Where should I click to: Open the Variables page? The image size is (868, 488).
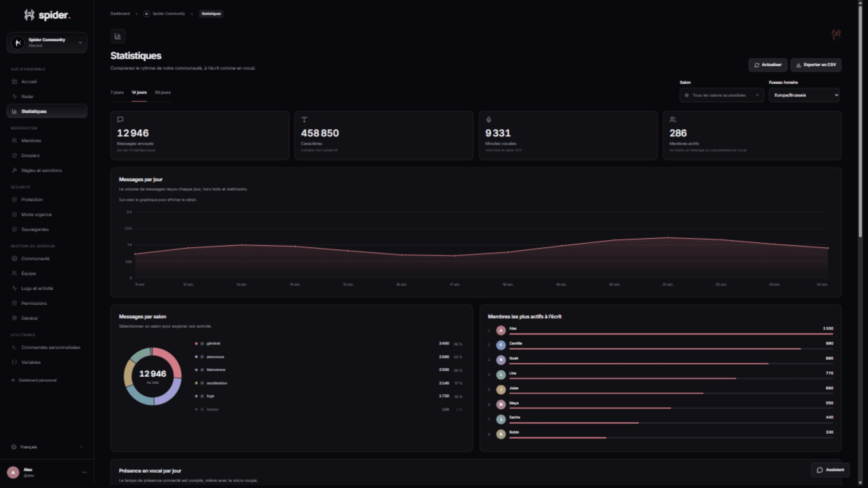pos(47,362)
